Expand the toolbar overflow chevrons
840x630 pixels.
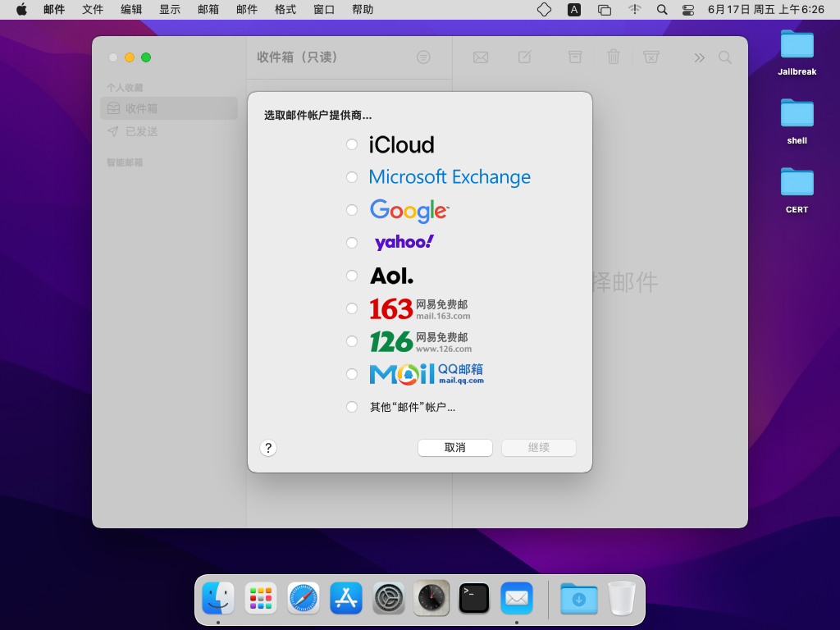(x=699, y=57)
